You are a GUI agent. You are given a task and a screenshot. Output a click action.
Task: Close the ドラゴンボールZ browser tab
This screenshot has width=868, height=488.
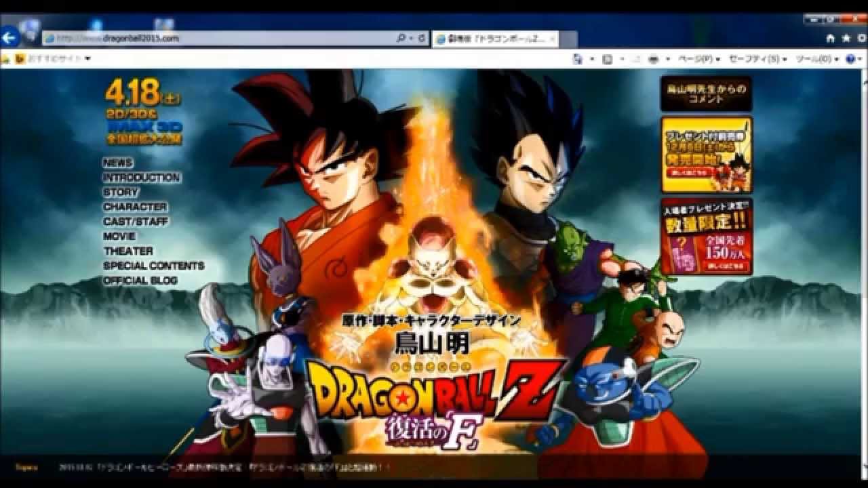553,39
